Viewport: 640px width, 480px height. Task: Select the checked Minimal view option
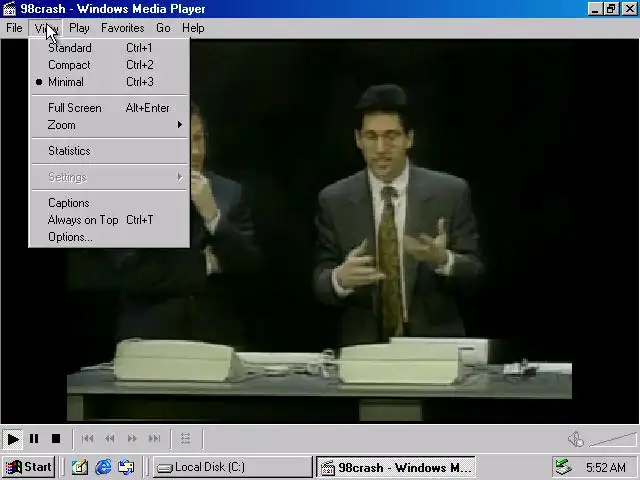(x=109, y=82)
